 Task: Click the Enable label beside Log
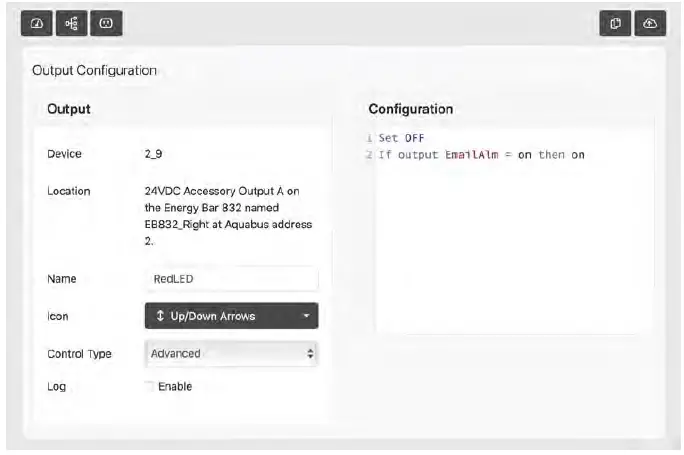click(x=175, y=386)
